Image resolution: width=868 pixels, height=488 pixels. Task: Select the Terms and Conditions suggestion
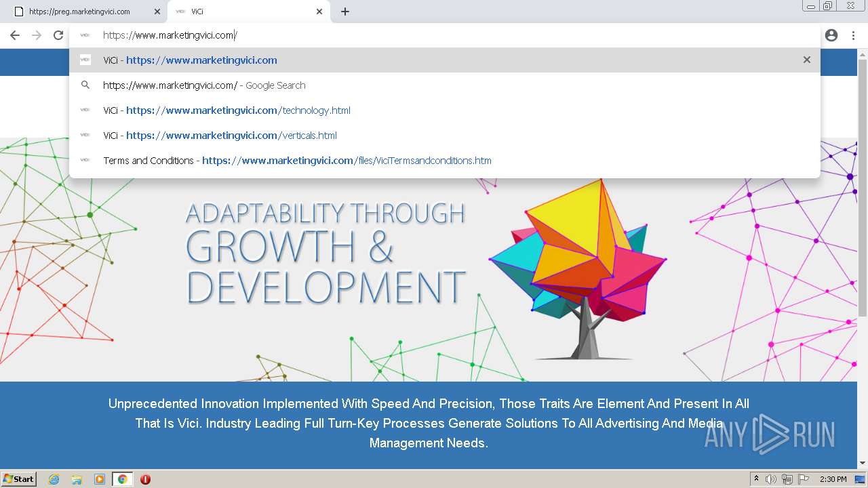pos(444,160)
